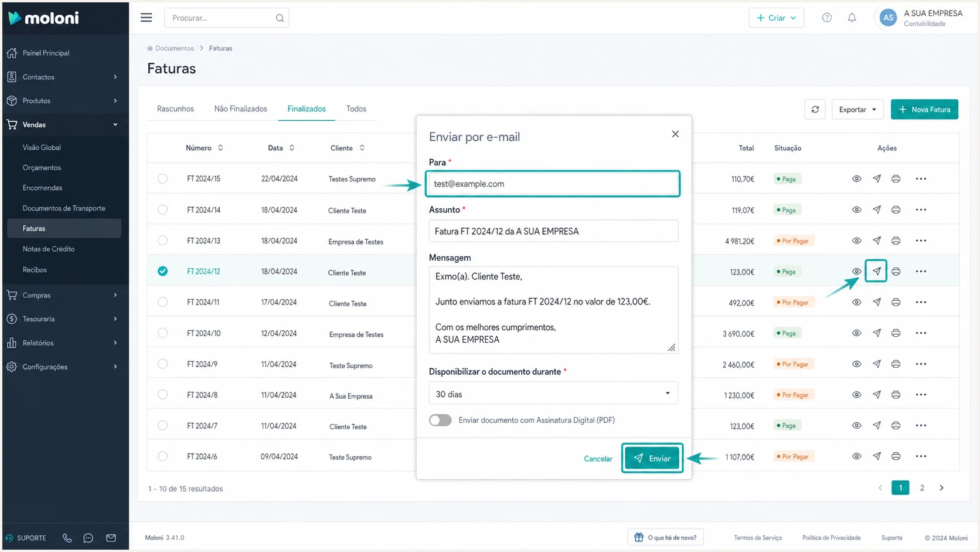This screenshot has height=552, width=980.
Task: Send FT 2024/15 by email icon
Action: [x=876, y=179]
